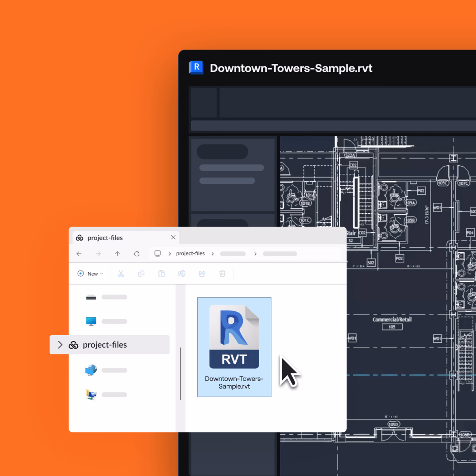This screenshot has height=476, width=476.
Task: Click the cloud icon beside sidebar project-files
Action: tap(73, 345)
